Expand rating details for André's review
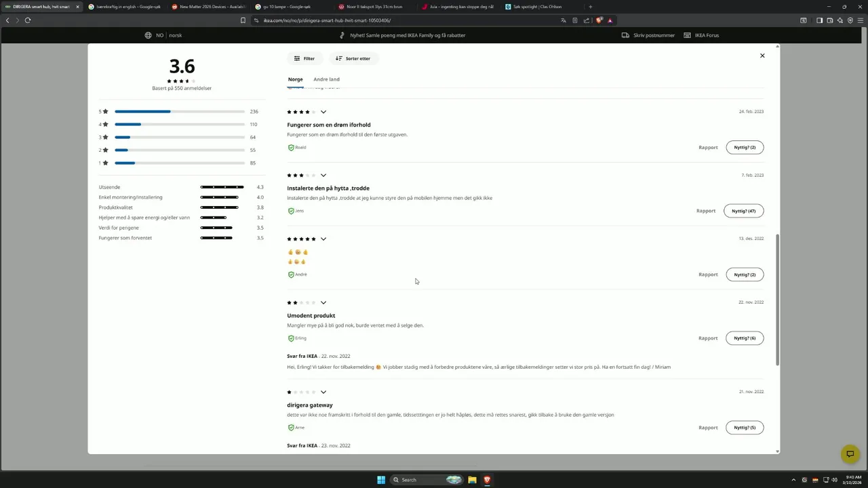 [x=323, y=239]
